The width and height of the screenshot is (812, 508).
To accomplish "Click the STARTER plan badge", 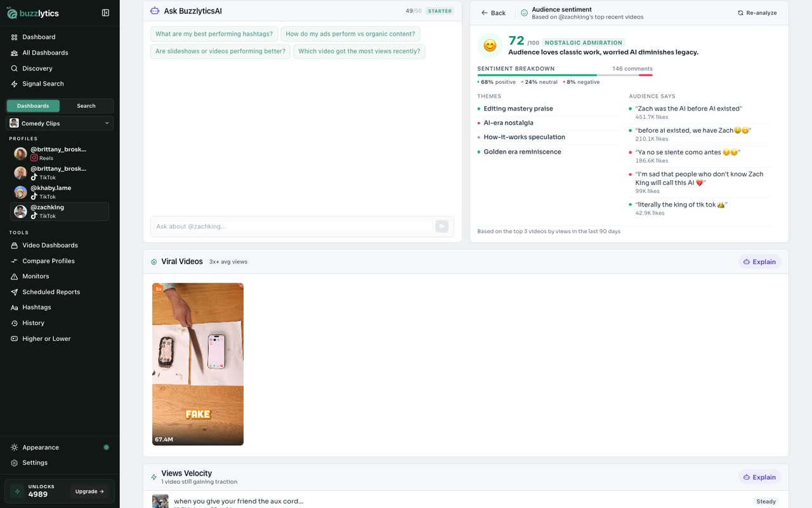I will pyautogui.click(x=440, y=11).
